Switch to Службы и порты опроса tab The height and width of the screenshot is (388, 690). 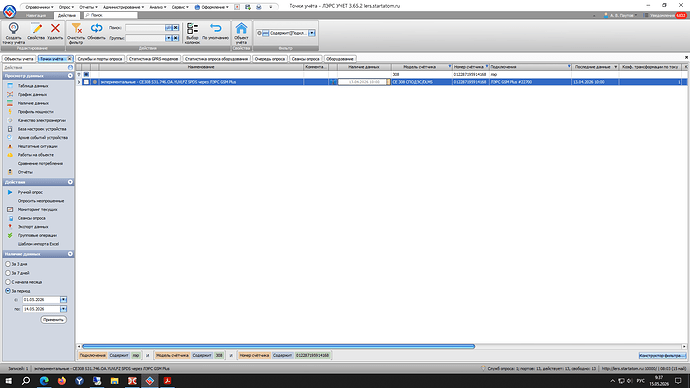click(x=99, y=59)
